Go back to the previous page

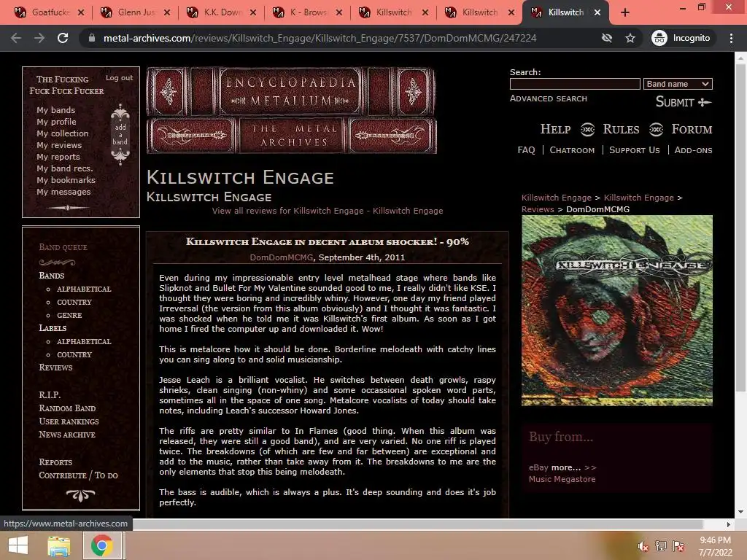(x=16, y=38)
